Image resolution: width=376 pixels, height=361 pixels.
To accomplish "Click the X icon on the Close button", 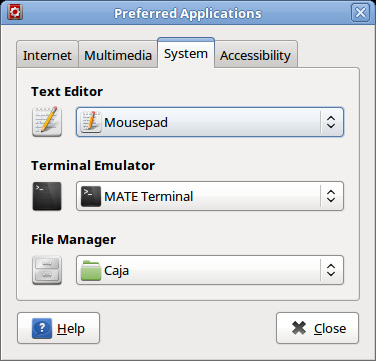I will pyautogui.click(x=299, y=328).
